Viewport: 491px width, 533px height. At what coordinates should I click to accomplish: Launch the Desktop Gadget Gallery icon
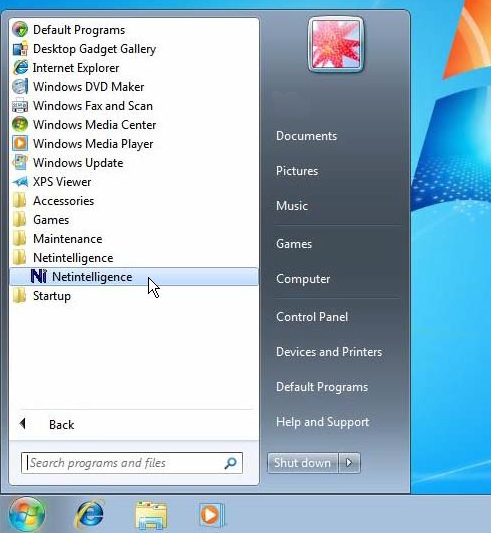point(20,49)
